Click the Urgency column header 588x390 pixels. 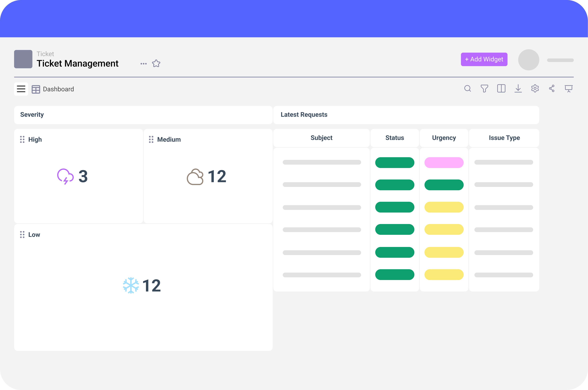[444, 138]
